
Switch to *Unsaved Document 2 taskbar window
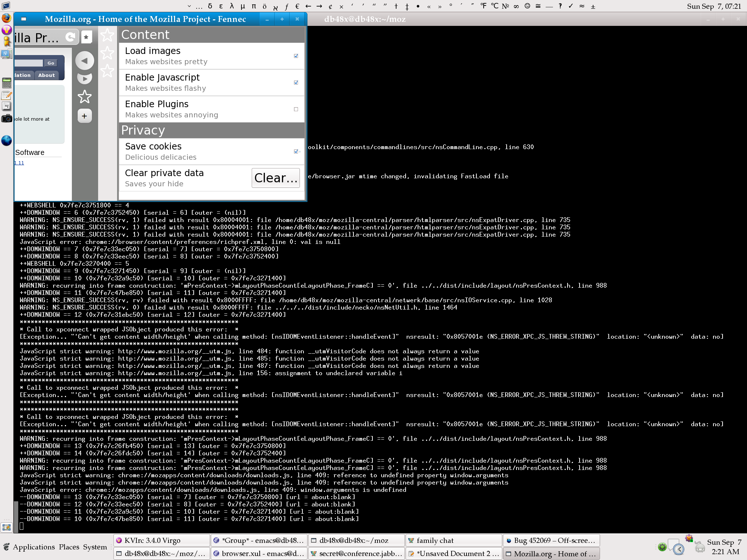[x=454, y=553]
